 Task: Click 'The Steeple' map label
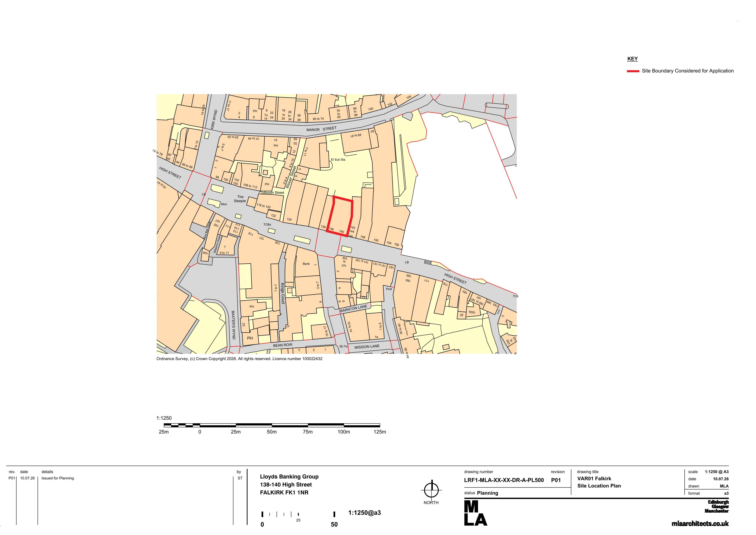point(240,199)
